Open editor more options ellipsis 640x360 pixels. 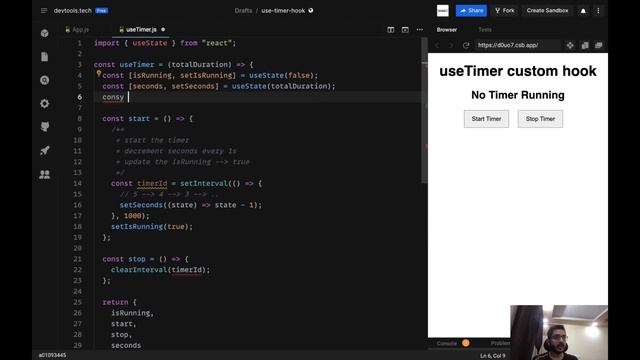point(420,30)
